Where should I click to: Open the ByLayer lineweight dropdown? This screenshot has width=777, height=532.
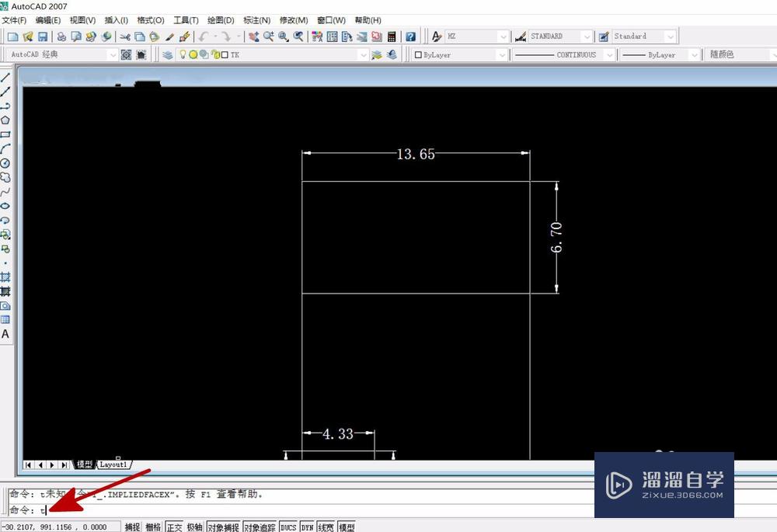tap(694, 54)
